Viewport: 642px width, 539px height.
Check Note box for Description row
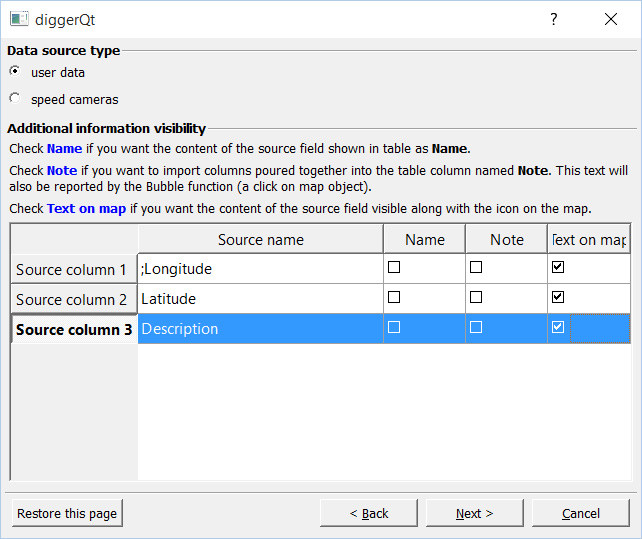(476, 327)
